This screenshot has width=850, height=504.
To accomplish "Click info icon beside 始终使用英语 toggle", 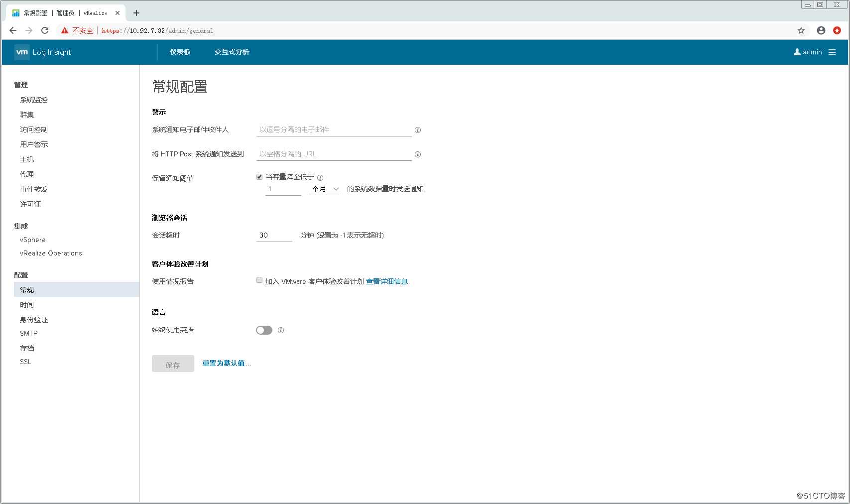I will click(x=281, y=330).
